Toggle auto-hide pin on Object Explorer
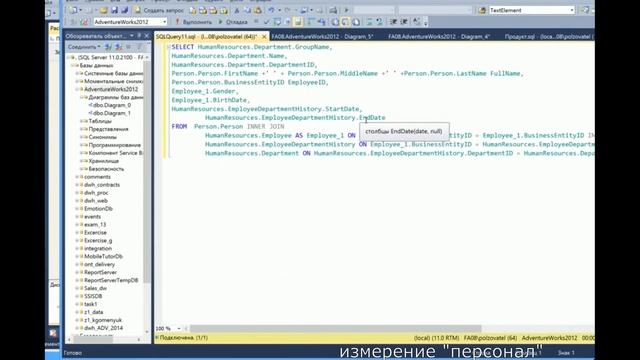This screenshot has height=360, width=640. coord(139,36)
